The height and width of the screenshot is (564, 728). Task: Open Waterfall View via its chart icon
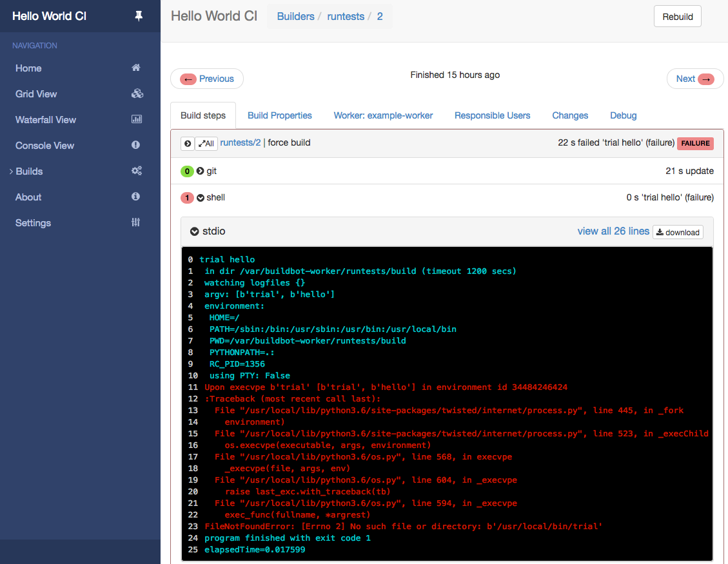137,119
